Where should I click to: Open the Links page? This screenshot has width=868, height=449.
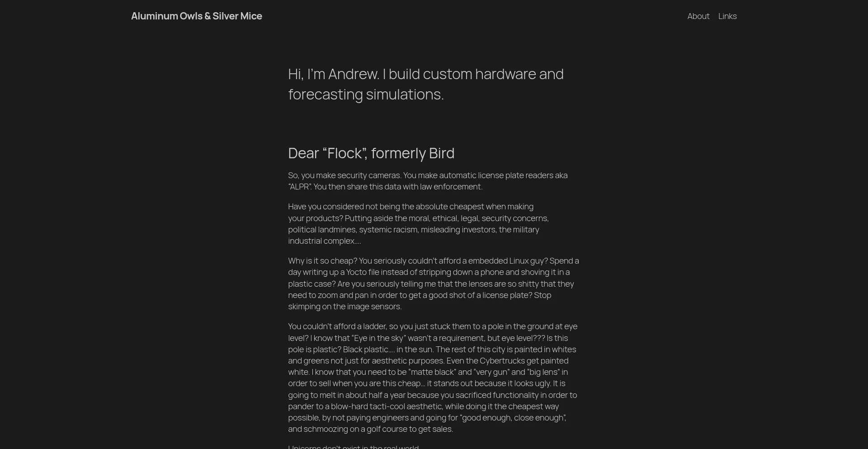(727, 16)
